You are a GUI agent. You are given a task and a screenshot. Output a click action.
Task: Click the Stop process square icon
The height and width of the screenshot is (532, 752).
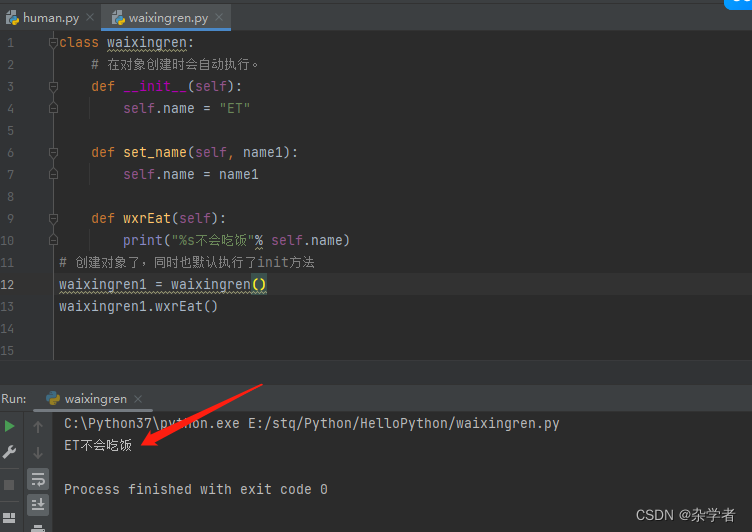pyautogui.click(x=9, y=485)
